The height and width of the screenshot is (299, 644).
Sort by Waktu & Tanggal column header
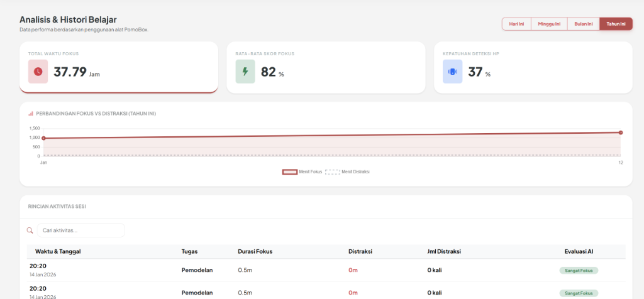(58, 251)
